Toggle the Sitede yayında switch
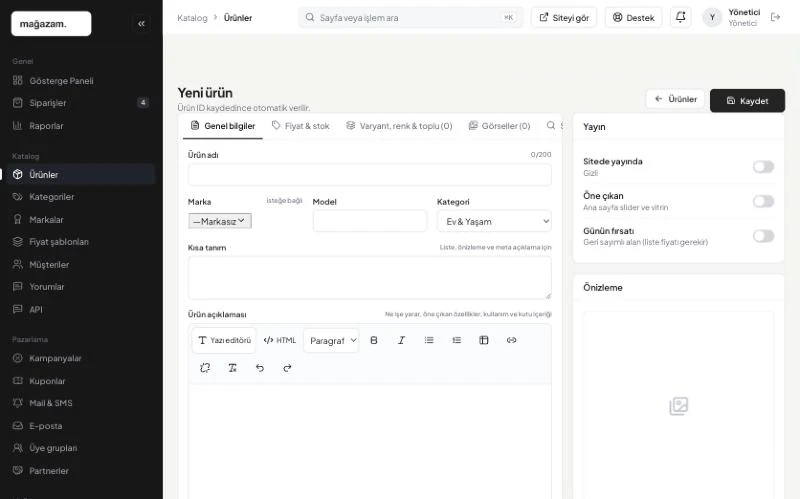 [763, 167]
